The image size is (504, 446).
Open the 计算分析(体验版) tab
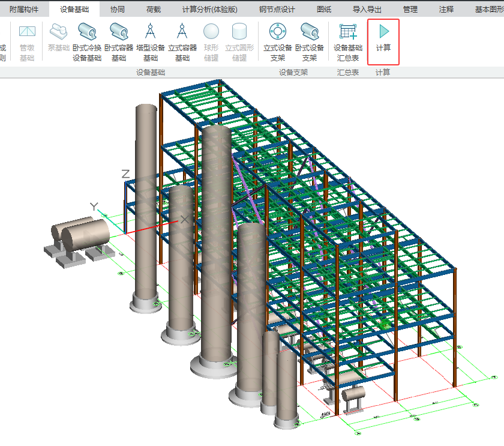click(209, 10)
